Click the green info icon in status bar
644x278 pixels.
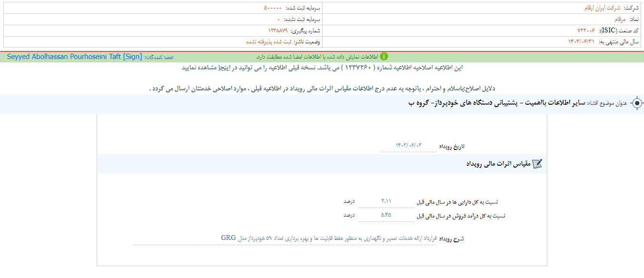pyautogui.click(x=384, y=57)
